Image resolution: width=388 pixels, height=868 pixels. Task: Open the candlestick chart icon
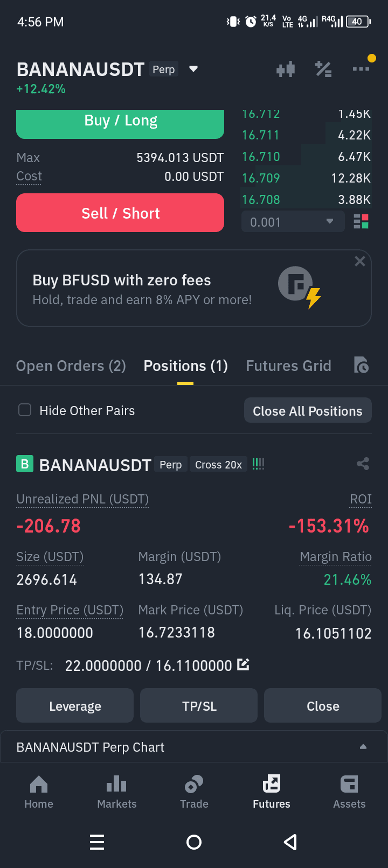coord(286,69)
